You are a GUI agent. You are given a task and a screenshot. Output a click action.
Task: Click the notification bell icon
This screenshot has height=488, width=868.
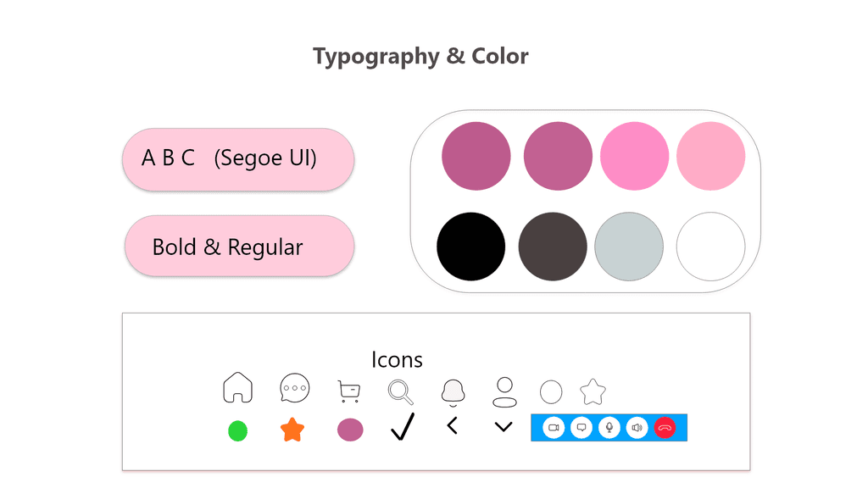pyautogui.click(x=453, y=392)
